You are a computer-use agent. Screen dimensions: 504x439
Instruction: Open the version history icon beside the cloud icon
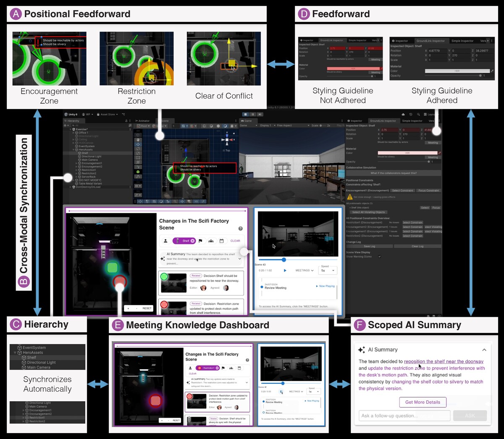[x=411, y=114]
